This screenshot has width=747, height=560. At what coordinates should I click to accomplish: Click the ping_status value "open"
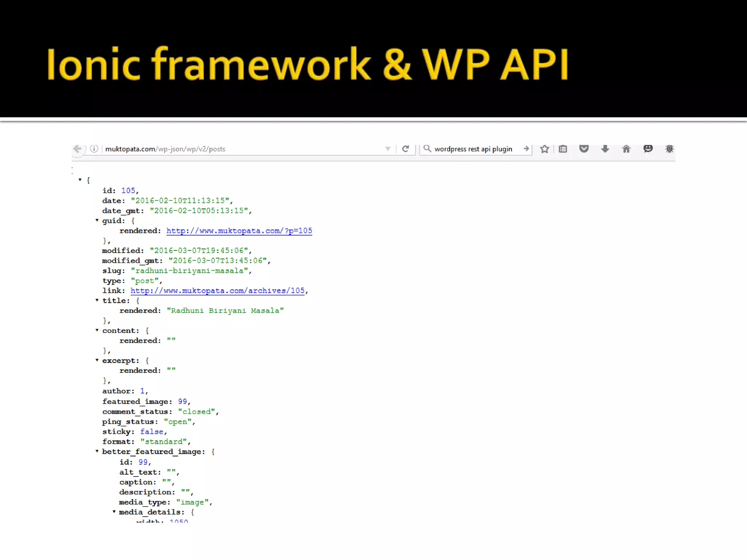click(x=178, y=421)
